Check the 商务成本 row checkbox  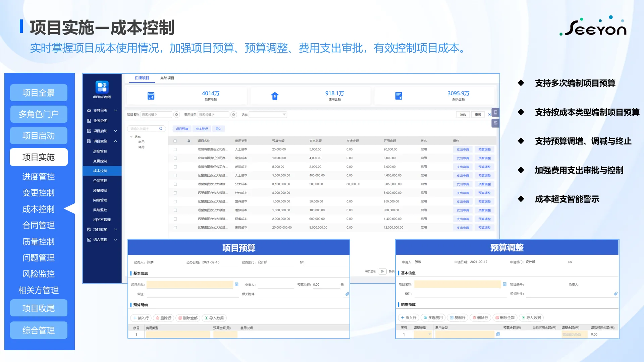pos(175,158)
